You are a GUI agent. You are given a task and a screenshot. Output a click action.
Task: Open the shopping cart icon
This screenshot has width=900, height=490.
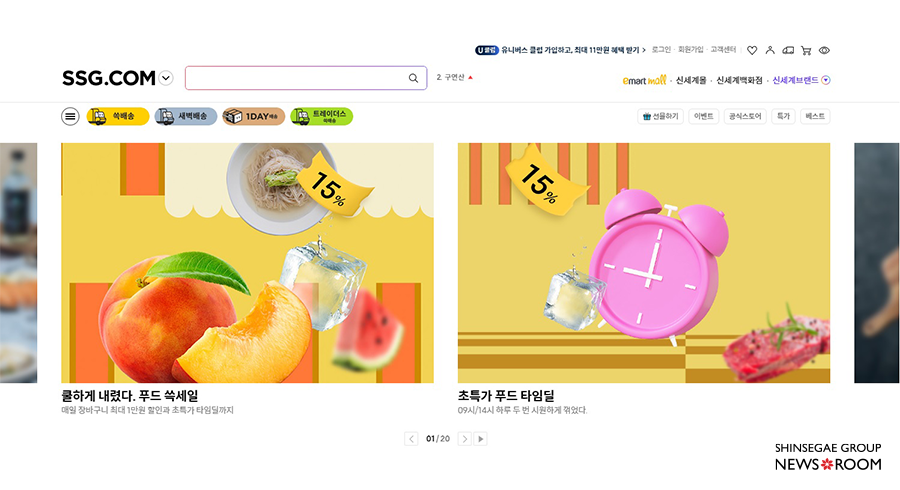coord(806,50)
